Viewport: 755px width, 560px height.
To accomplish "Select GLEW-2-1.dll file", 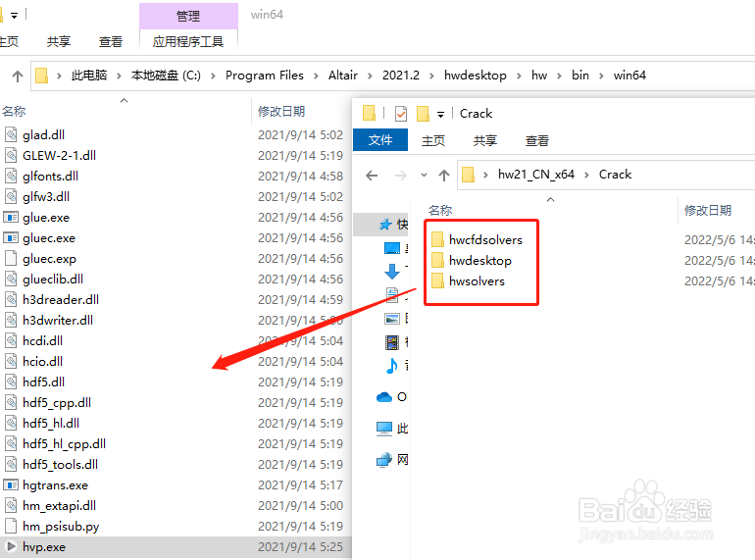I will pyautogui.click(x=59, y=156).
